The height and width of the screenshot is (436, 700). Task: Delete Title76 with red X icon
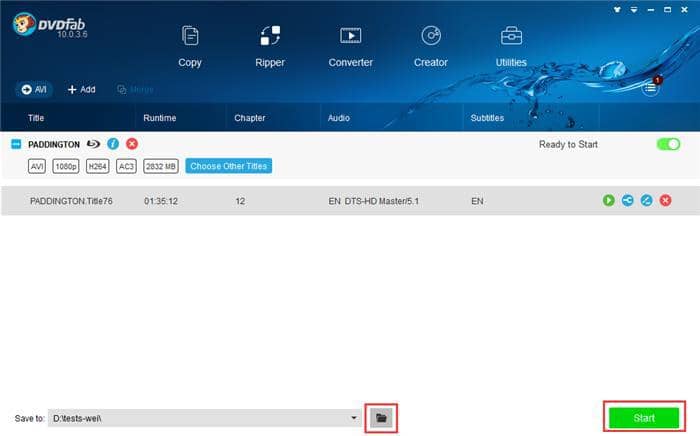click(x=666, y=200)
